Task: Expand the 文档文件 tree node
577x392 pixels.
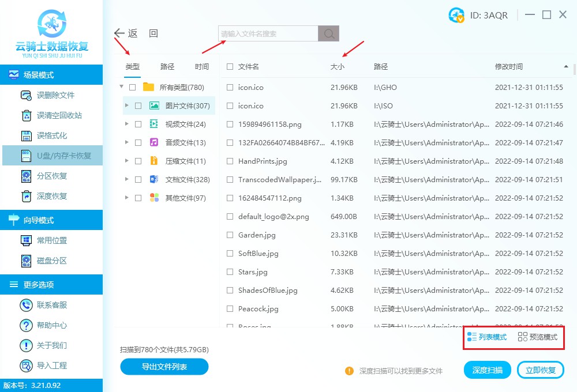Action: [127, 179]
